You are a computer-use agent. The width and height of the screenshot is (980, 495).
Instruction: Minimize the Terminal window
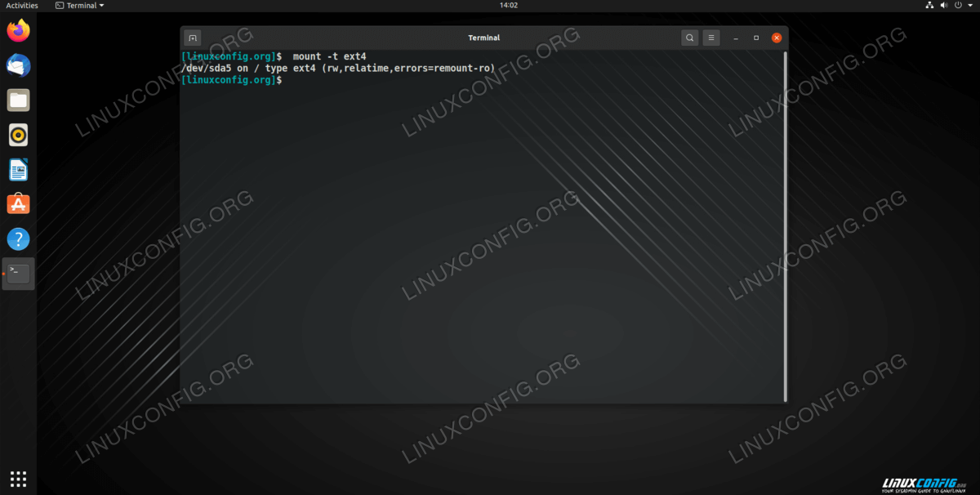[736, 38]
